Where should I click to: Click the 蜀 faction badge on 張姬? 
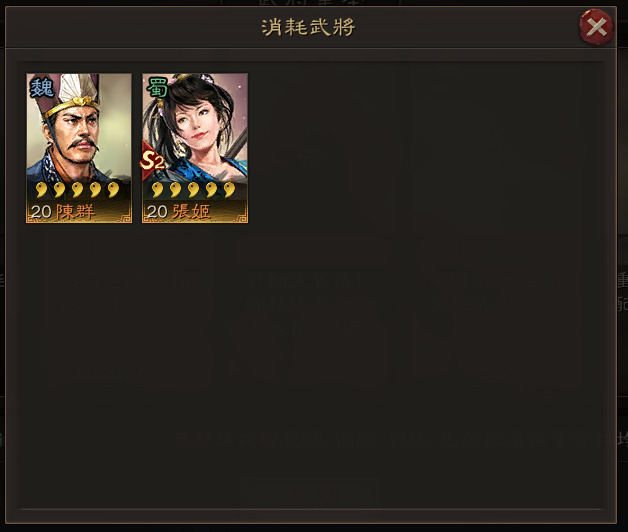(157, 88)
